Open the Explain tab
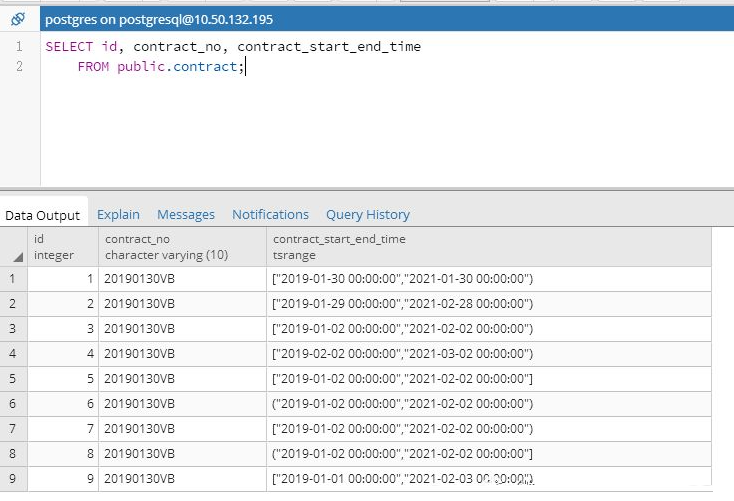 point(118,214)
